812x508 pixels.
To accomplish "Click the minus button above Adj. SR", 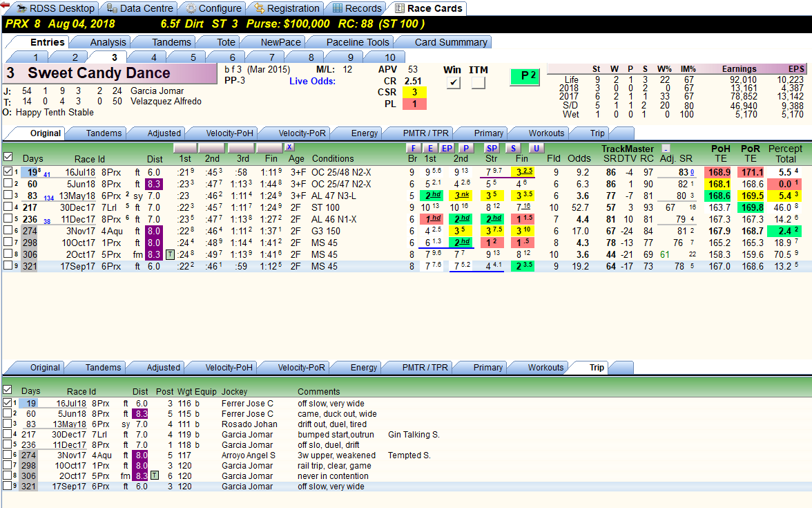I will point(666,148).
